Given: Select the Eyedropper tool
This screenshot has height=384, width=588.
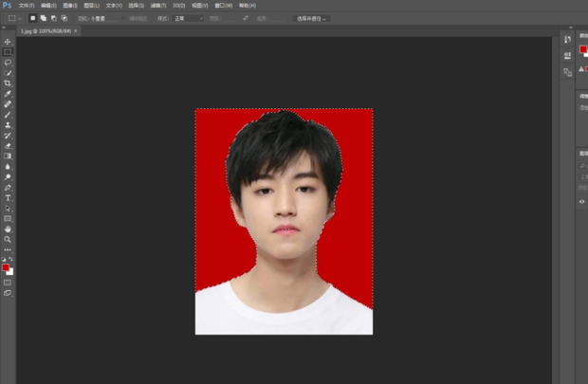Looking at the screenshot, I should pos(8,94).
